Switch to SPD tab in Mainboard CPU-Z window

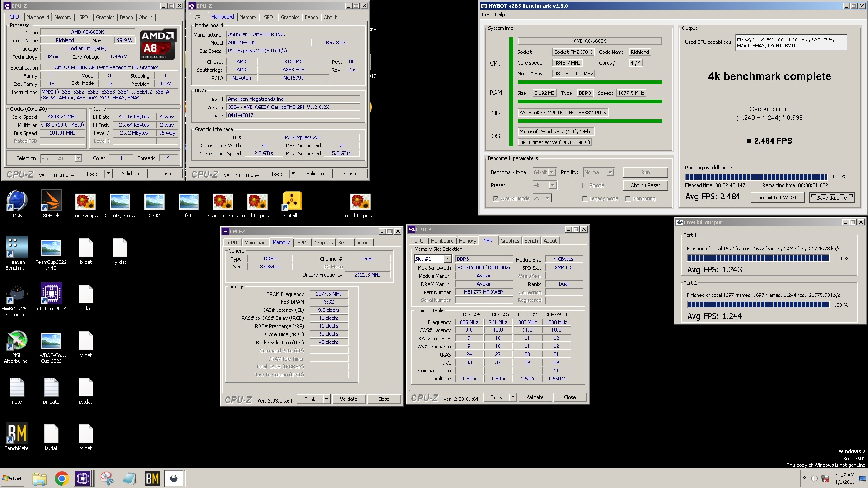[x=269, y=17]
